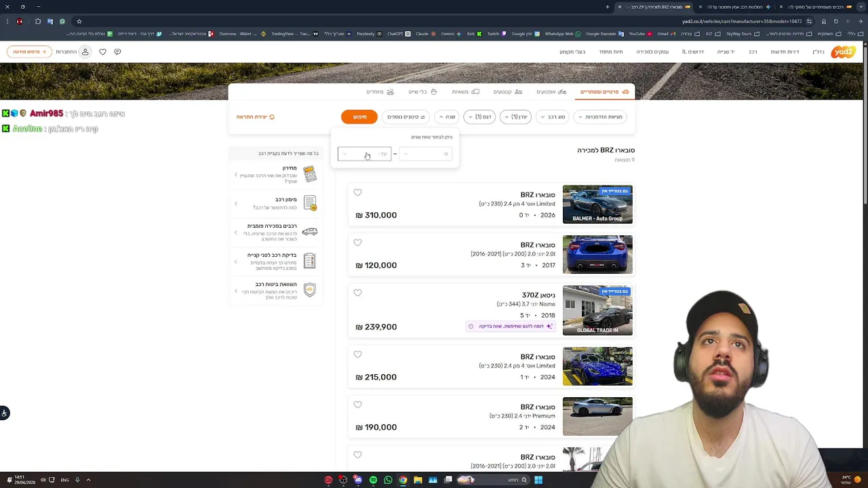Image resolution: width=868 pixels, height=488 pixels.
Task: Open דירות חדשות top menu item
Action: tap(785, 52)
